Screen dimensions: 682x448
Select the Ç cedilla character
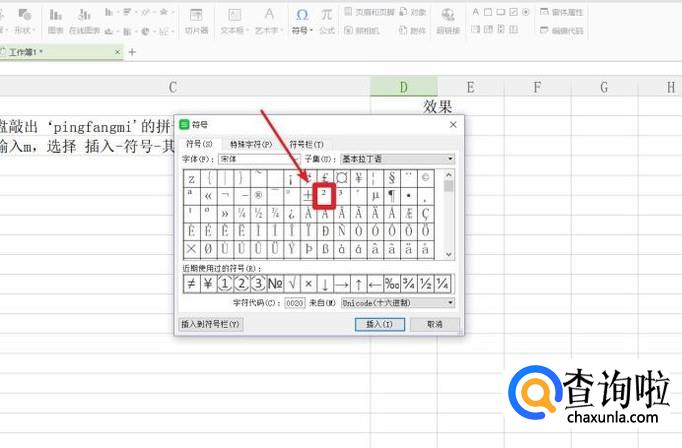pyautogui.click(x=425, y=214)
